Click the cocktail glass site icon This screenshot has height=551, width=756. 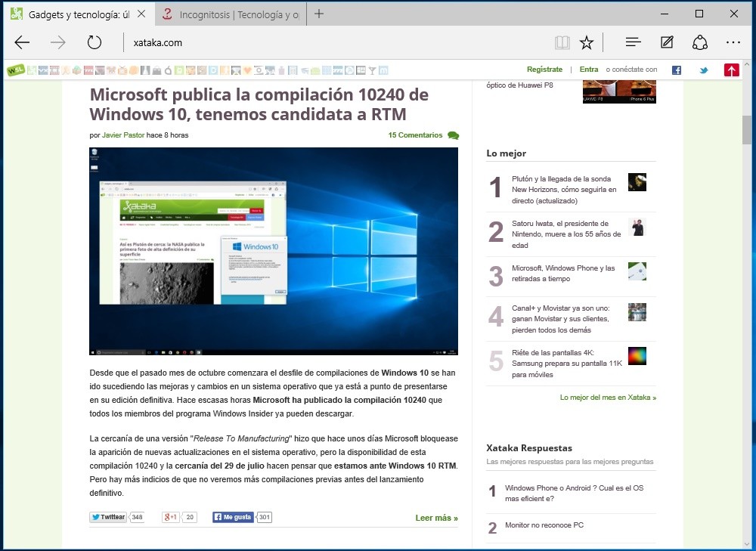(x=372, y=71)
